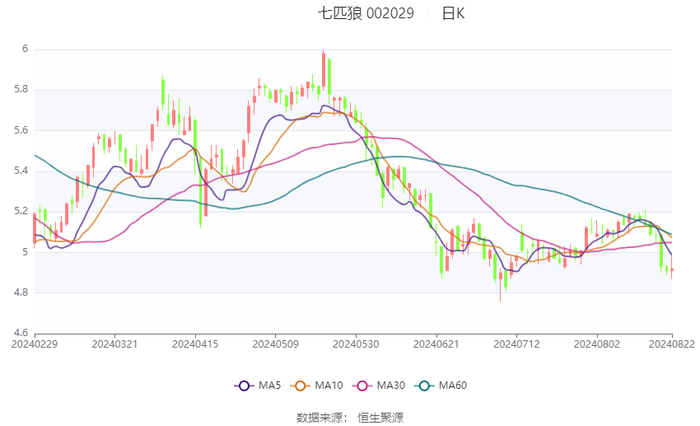700x426 pixels.
Task: Click the 4.6 price axis label
Action: tap(22, 333)
